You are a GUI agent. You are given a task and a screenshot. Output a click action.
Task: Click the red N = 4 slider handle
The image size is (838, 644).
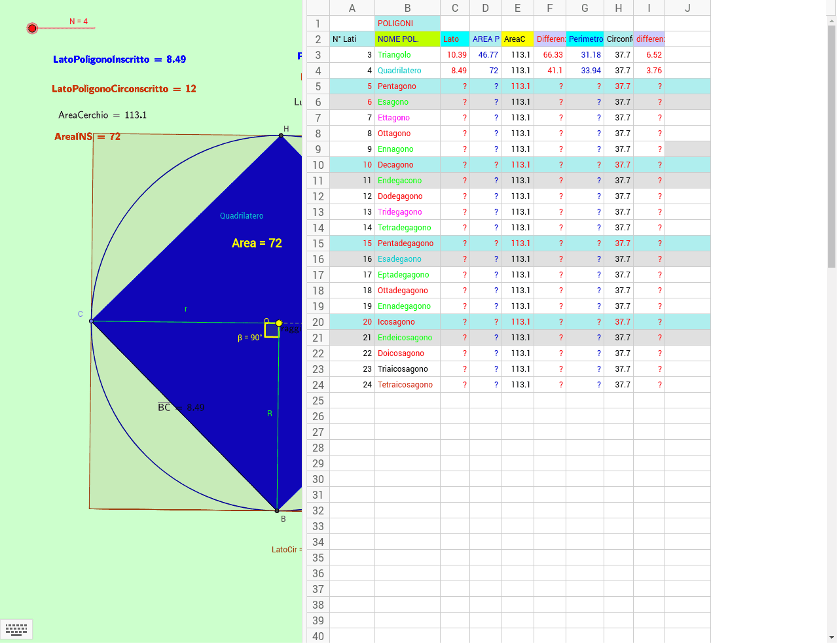32,28
